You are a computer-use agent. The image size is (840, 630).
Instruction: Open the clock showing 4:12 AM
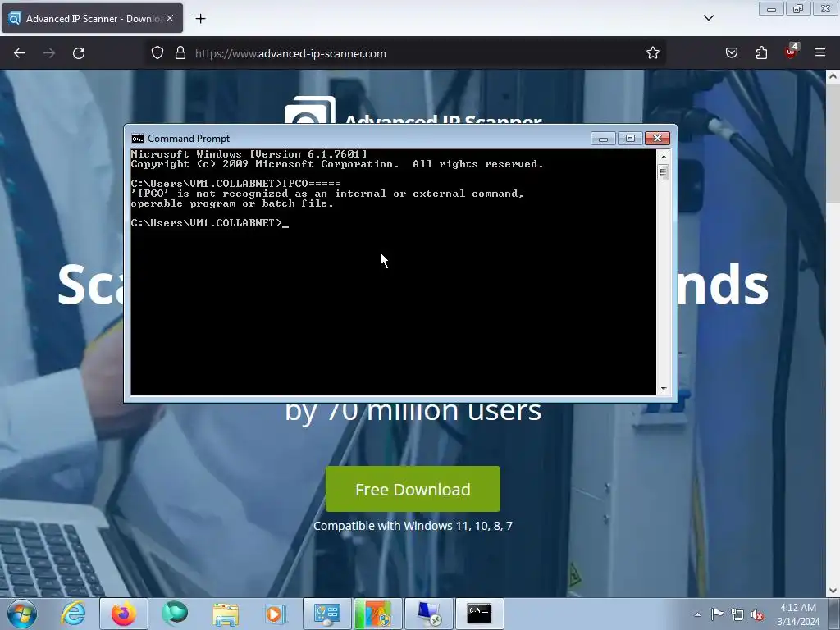click(797, 614)
